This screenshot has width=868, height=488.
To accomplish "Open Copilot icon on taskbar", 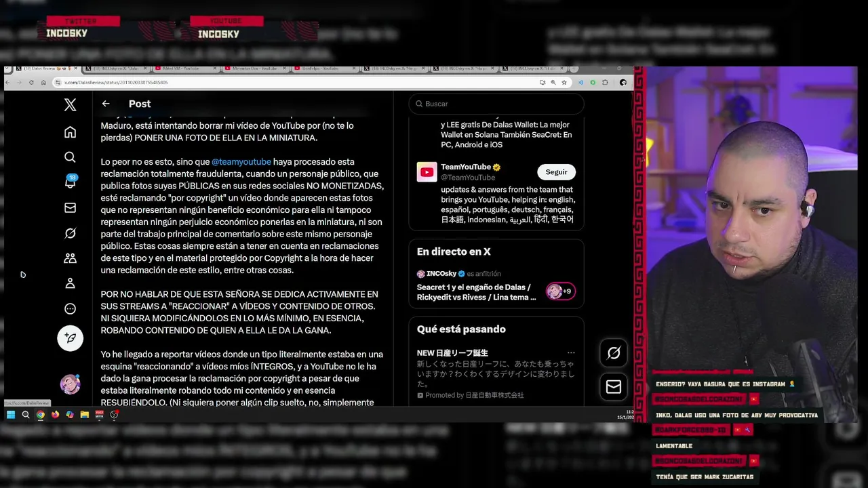I will pyautogui.click(x=70, y=415).
